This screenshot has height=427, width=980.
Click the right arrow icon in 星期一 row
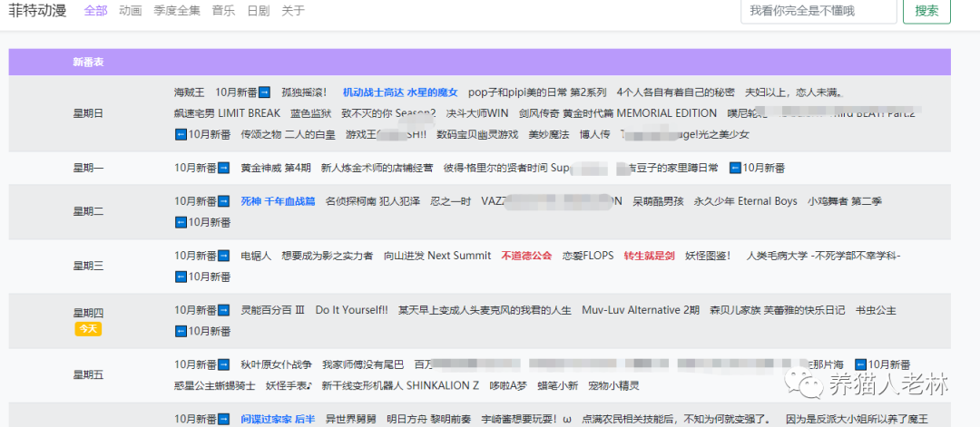tap(224, 168)
